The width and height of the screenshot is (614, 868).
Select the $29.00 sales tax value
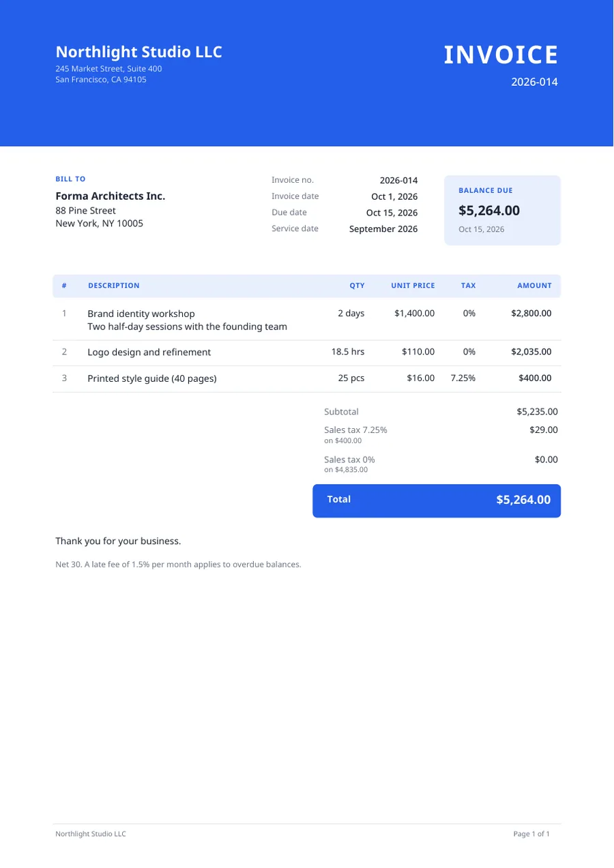[x=544, y=430]
